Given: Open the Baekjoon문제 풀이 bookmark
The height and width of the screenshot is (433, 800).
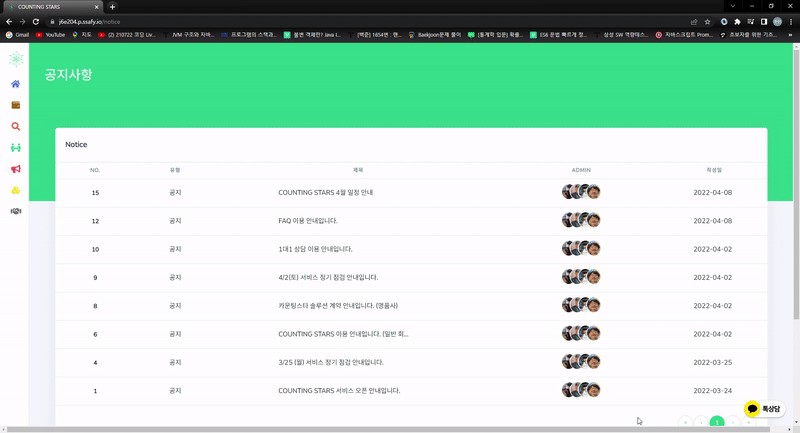Looking at the screenshot, I should coord(434,35).
